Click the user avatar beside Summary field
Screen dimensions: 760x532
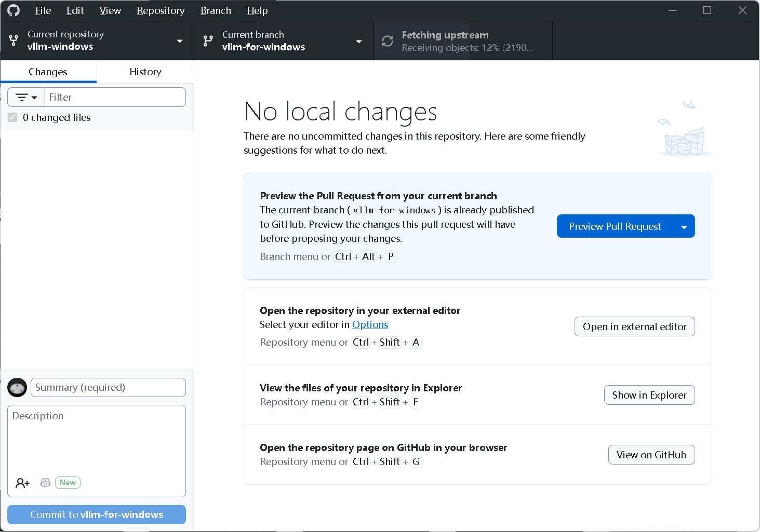click(x=17, y=388)
